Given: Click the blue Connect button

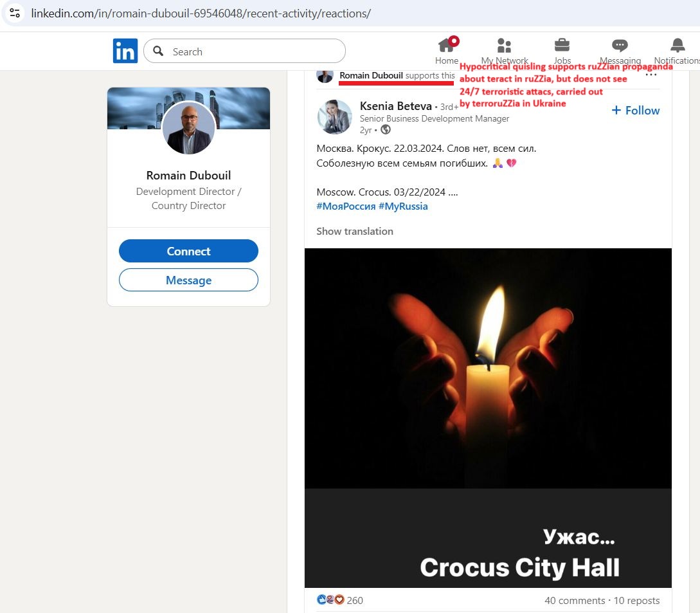Looking at the screenshot, I should point(188,251).
